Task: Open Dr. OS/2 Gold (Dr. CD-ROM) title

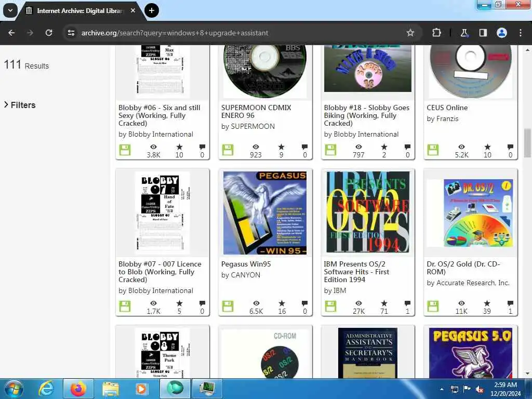Action: (x=463, y=268)
